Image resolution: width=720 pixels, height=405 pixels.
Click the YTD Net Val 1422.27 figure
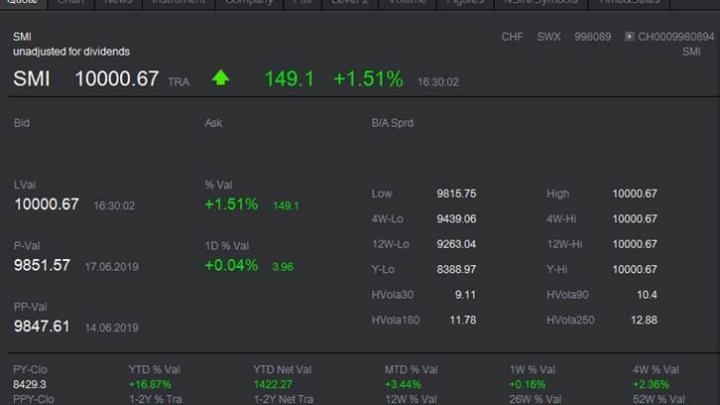(x=273, y=384)
